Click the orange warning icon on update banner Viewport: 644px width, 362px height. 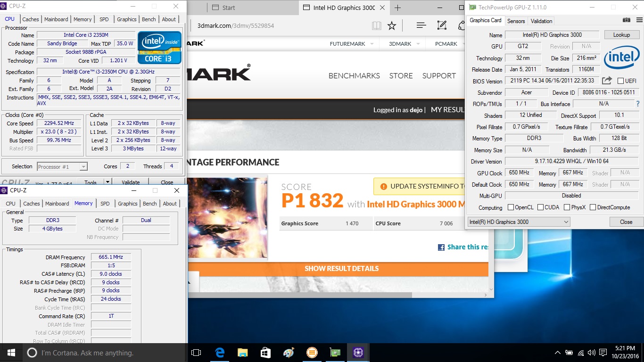pos(384,186)
